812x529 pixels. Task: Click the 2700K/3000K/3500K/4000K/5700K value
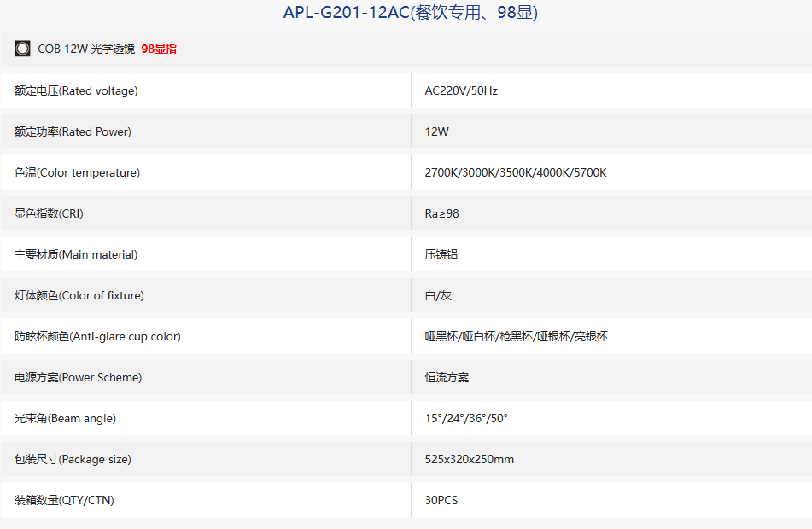[516, 172]
